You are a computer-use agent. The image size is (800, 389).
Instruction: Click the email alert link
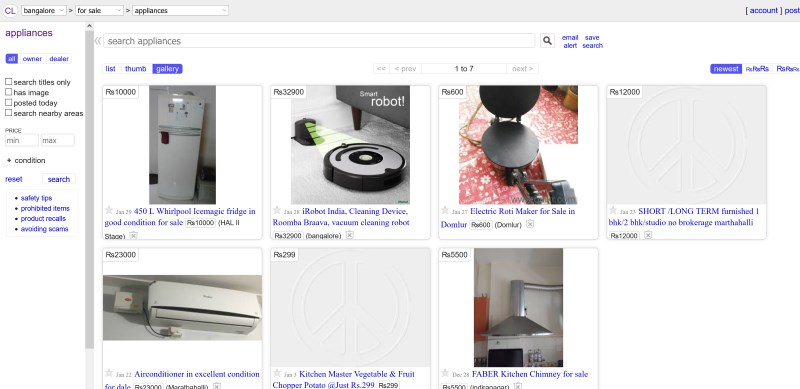[570, 41]
